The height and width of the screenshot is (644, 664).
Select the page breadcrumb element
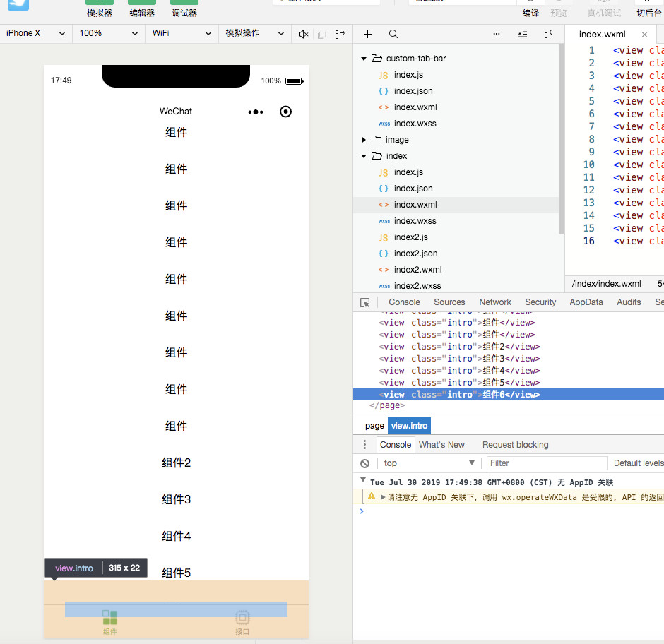point(374,426)
